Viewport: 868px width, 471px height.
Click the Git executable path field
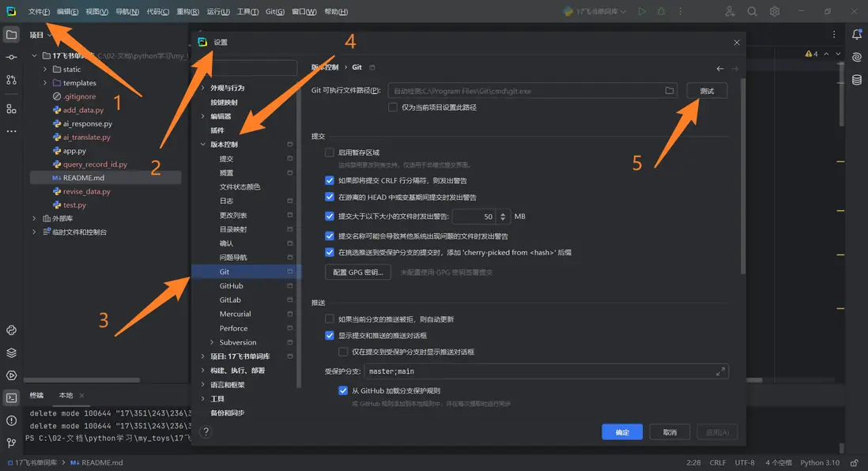coord(533,91)
